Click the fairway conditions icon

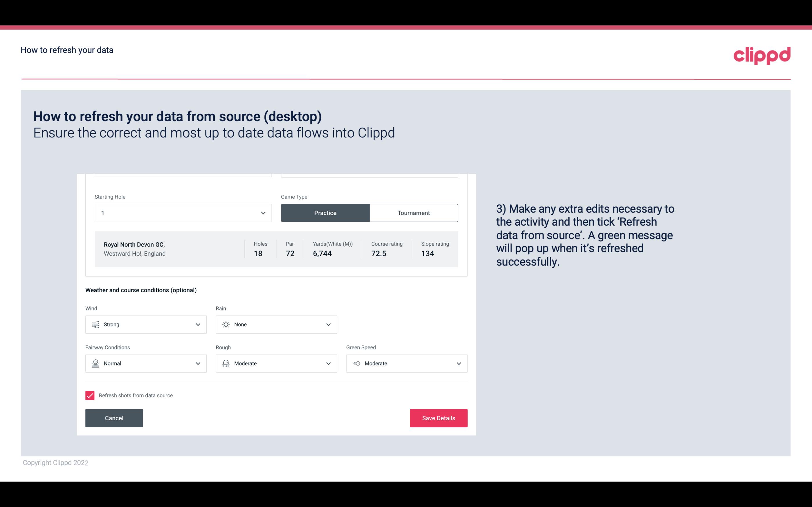[x=95, y=363]
